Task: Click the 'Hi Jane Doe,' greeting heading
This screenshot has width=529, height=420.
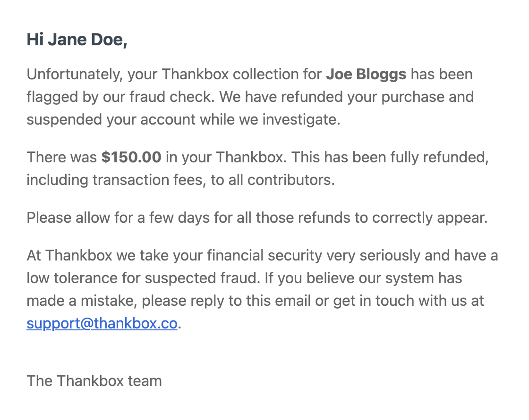Action: click(x=77, y=40)
